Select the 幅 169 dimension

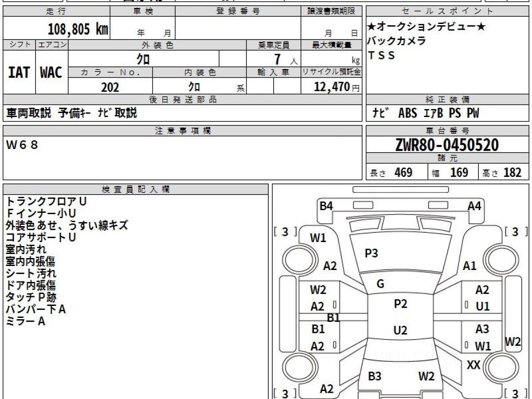pyautogui.click(x=450, y=172)
